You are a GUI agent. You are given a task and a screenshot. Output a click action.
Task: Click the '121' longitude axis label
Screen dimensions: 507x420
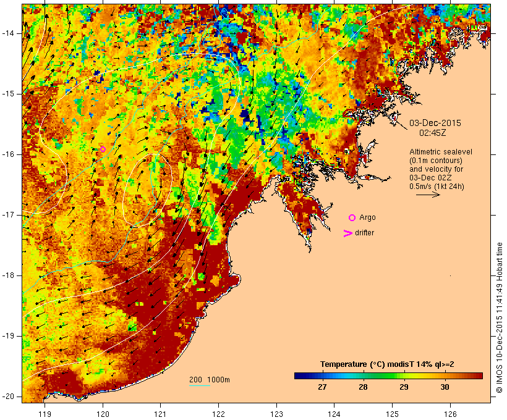160,414
